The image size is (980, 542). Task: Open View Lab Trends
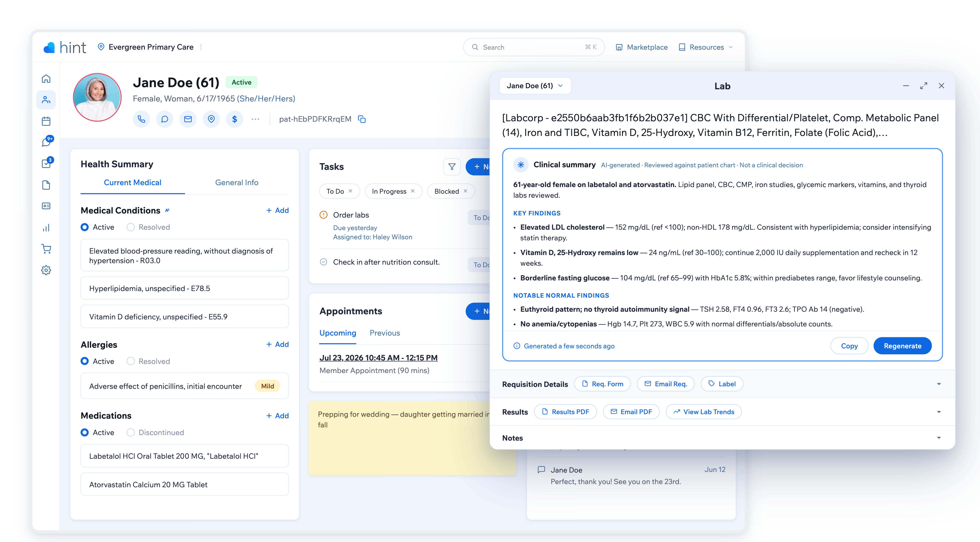coord(703,412)
